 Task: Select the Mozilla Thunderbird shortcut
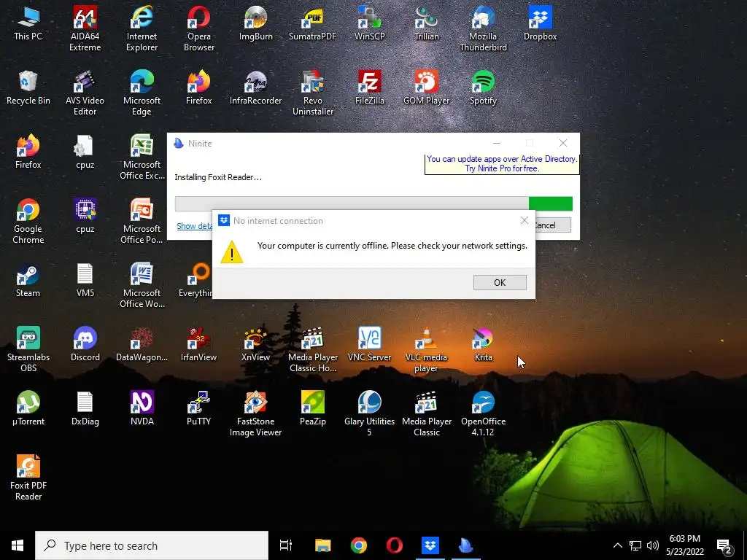483,28
